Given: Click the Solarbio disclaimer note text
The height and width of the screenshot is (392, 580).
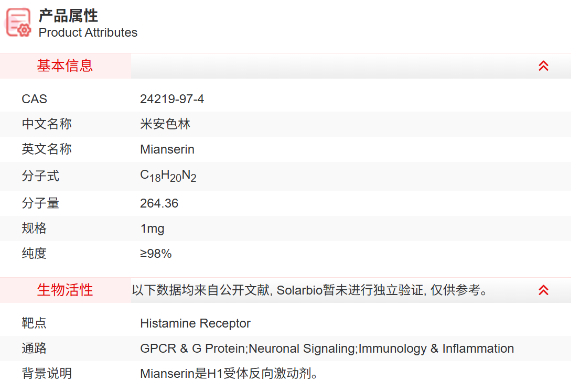Looking at the screenshot, I should click(x=309, y=290).
